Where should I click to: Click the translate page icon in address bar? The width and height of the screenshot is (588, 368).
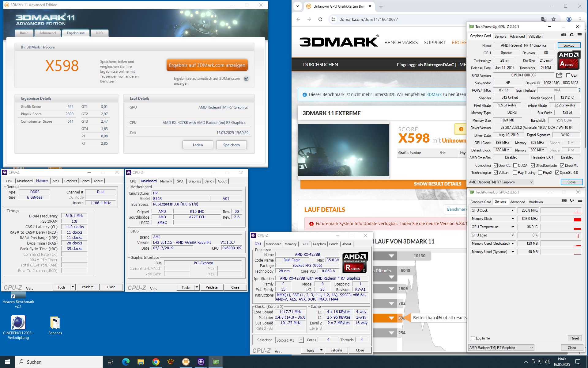coord(544,19)
